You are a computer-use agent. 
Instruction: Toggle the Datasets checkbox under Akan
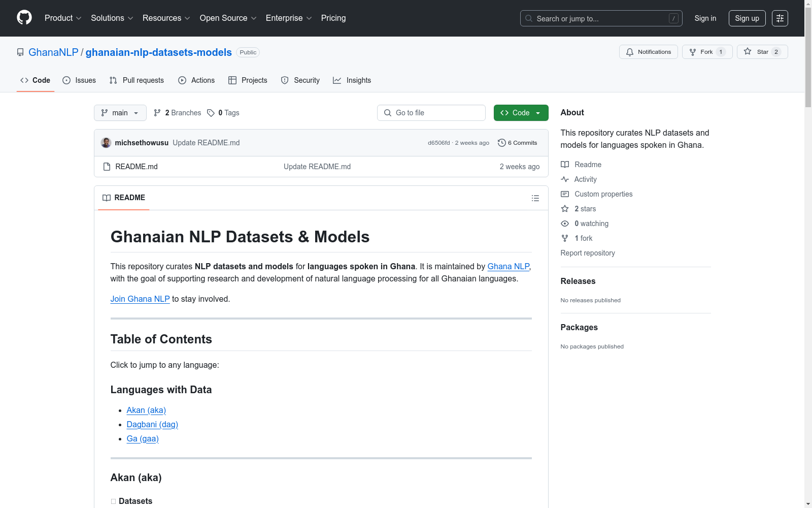click(113, 501)
